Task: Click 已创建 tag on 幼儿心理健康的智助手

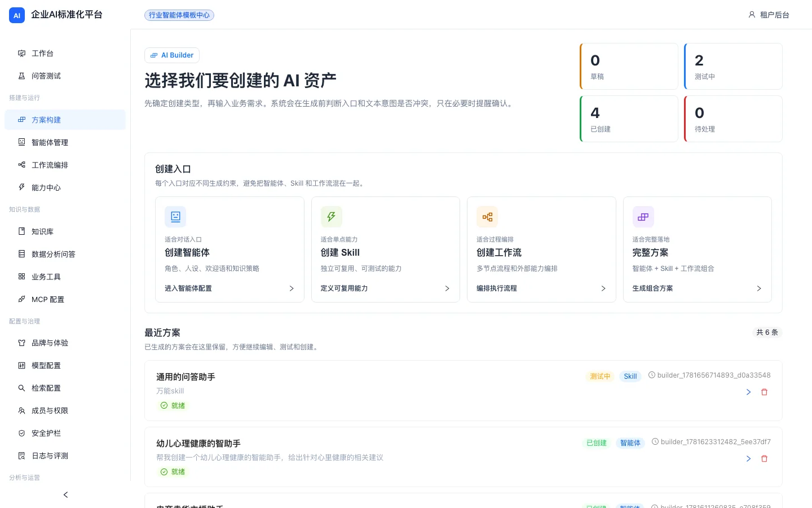Action: coord(597,443)
